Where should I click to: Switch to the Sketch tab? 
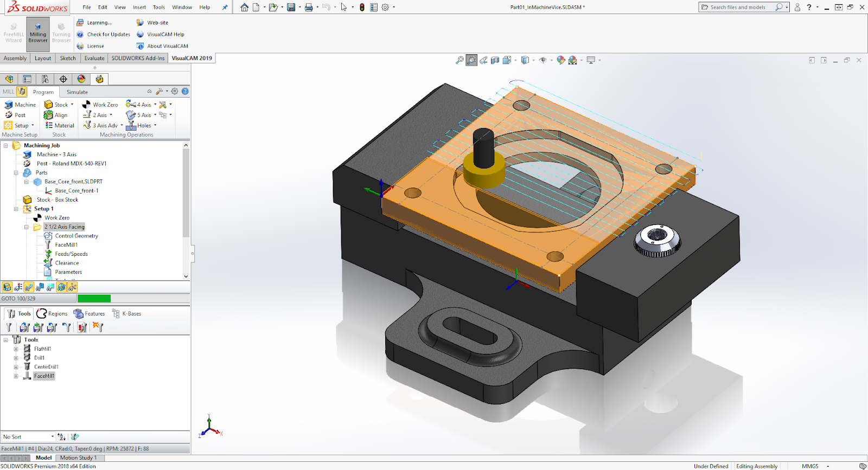(x=68, y=58)
